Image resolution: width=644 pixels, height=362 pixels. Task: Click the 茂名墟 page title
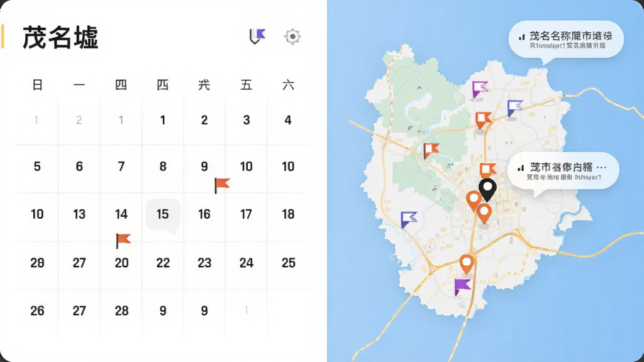tap(60, 37)
